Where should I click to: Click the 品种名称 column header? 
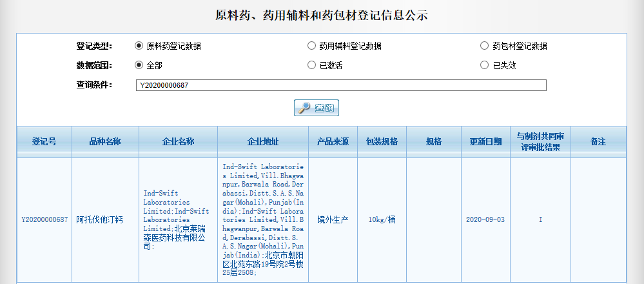[105, 142]
